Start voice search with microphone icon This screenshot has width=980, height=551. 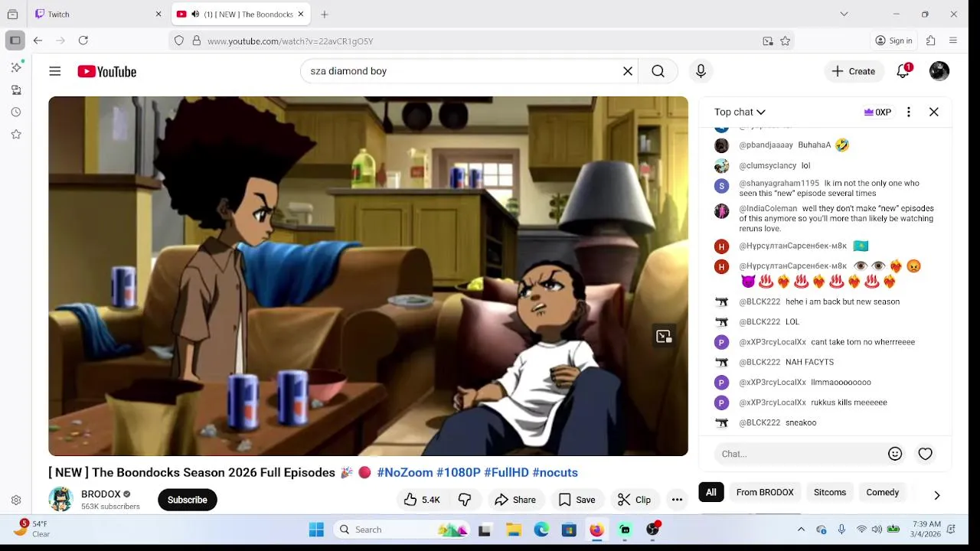701,71
